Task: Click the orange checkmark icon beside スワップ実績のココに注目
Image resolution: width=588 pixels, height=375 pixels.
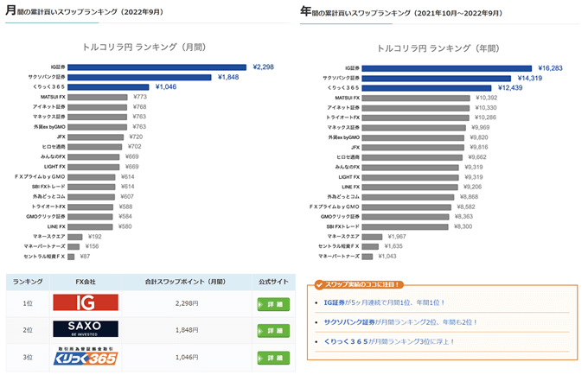Action: point(319,285)
